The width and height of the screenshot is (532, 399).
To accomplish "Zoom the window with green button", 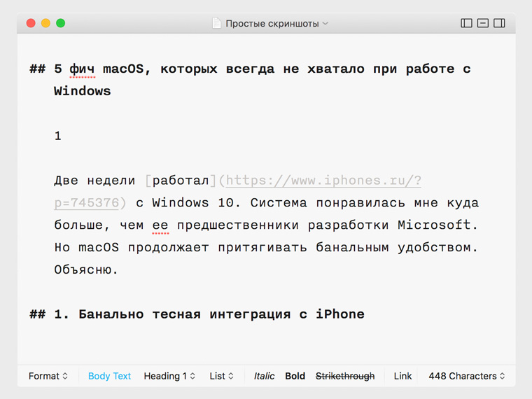I will pos(61,23).
